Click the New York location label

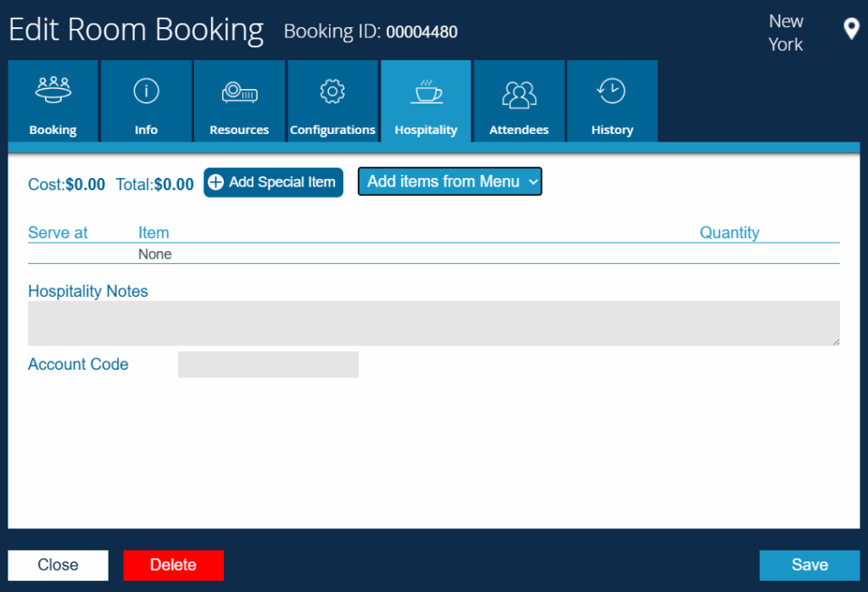tap(786, 33)
